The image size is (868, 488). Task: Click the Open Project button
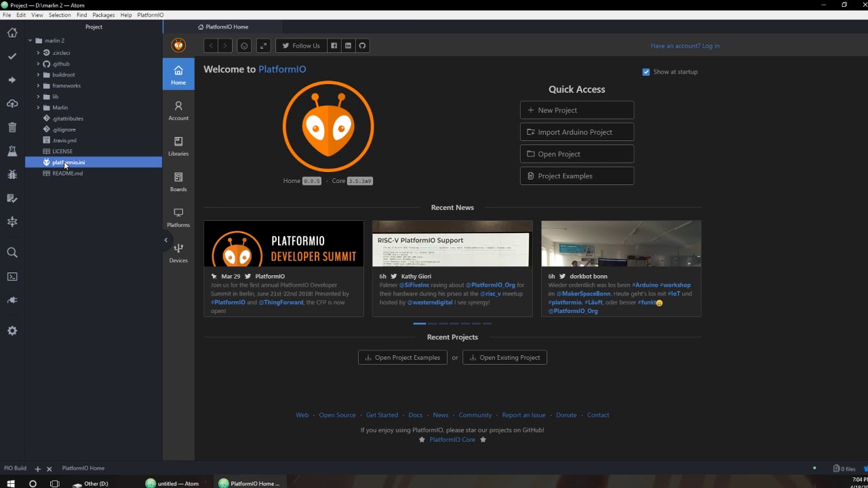pyautogui.click(x=577, y=154)
